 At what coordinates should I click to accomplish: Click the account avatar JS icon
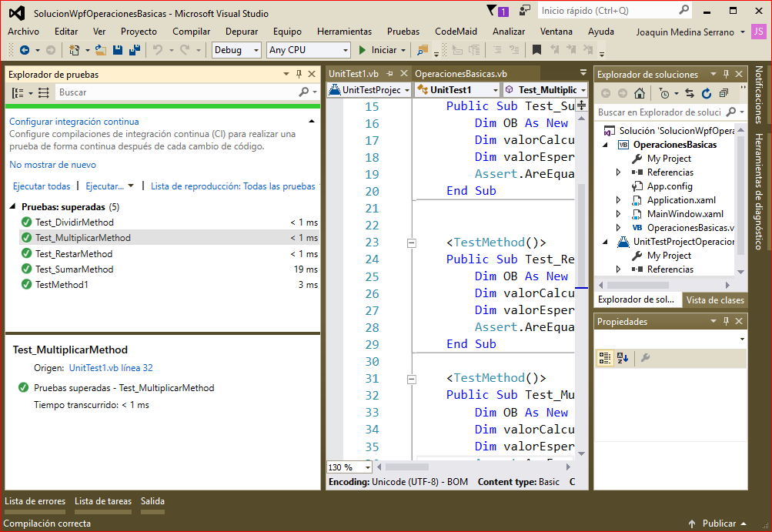[758, 32]
